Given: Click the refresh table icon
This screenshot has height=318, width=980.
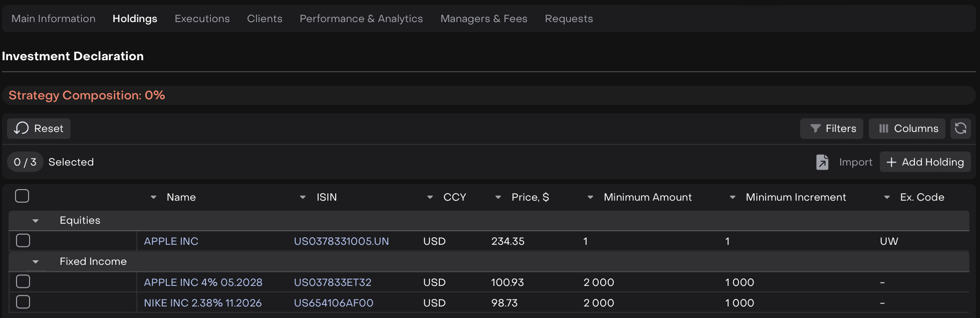Looking at the screenshot, I should click(960, 128).
